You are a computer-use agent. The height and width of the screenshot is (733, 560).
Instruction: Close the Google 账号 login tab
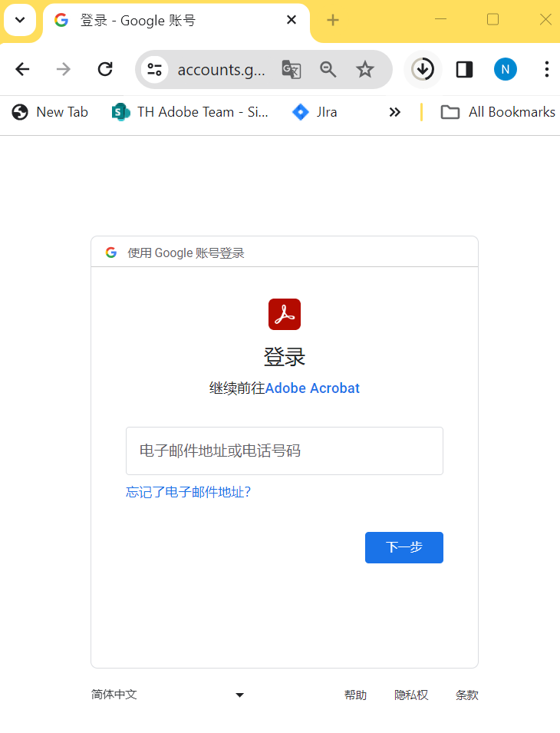pos(292,20)
